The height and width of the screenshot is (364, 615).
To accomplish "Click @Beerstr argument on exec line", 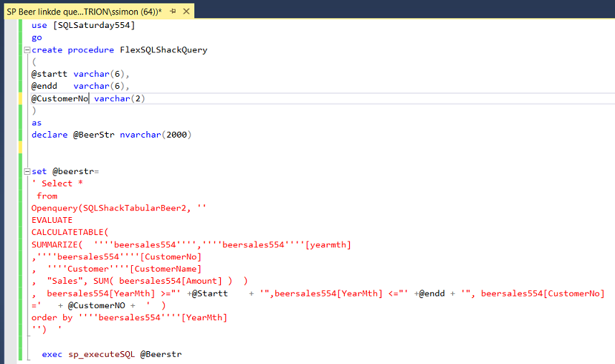I will click(161, 354).
